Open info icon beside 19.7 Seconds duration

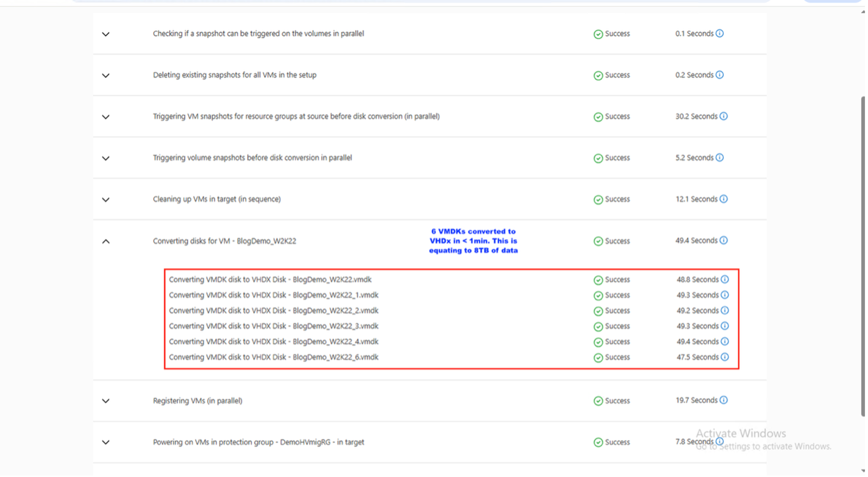pyautogui.click(x=724, y=400)
